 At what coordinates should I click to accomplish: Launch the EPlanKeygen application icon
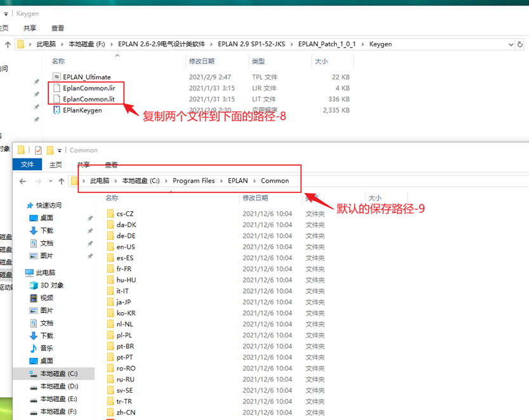coord(56,110)
